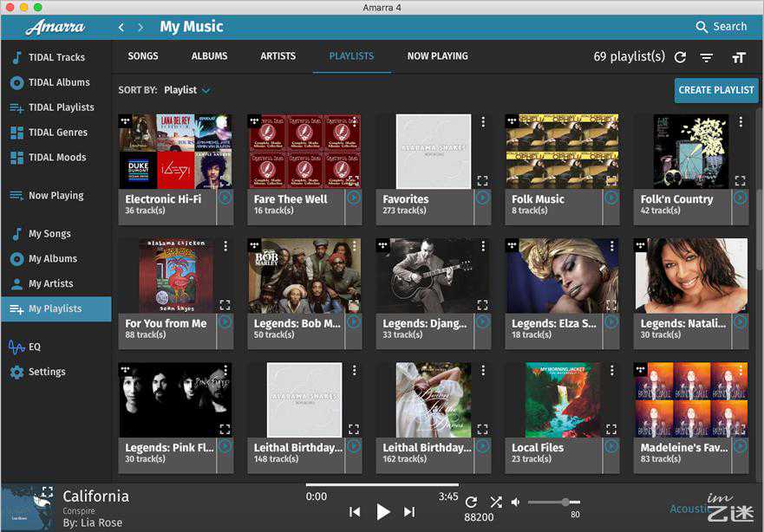This screenshot has width=764, height=532.
Task: Open the Sort By Playlist dropdown
Action: [x=186, y=90]
